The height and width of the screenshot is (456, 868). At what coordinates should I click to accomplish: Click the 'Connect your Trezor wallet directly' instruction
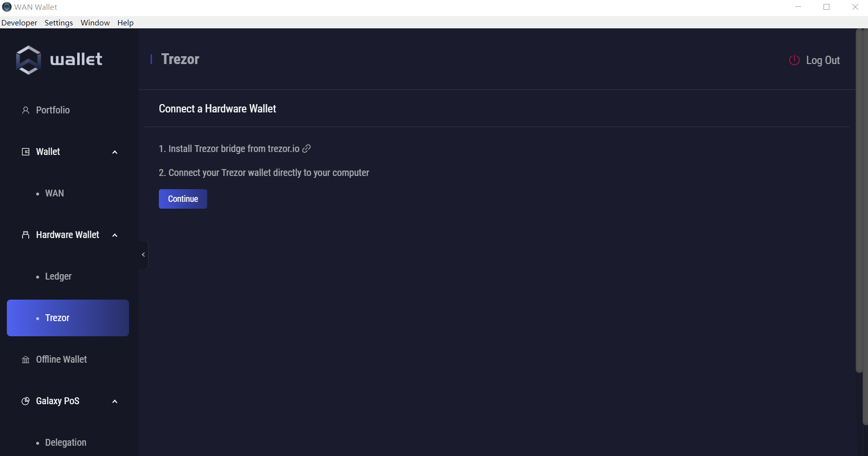pos(264,173)
